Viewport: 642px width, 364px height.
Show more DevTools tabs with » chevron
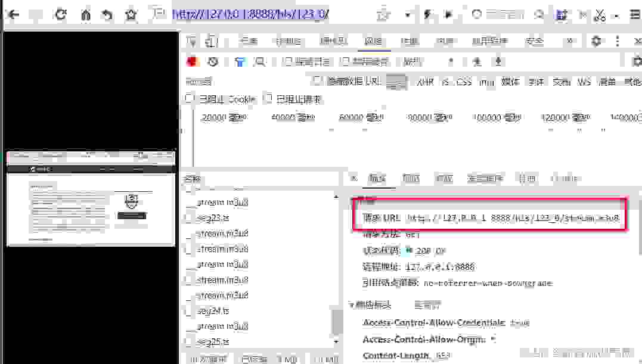click(x=569, y=41)
